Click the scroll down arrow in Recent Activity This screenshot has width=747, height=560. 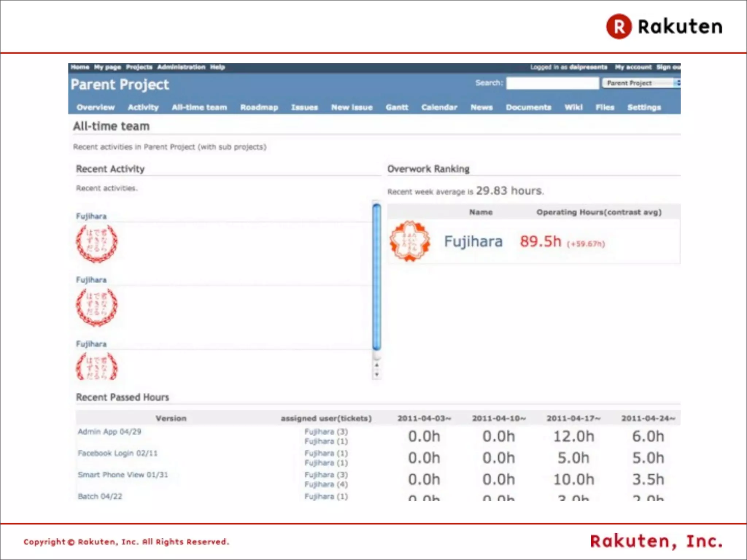[377, 374]
